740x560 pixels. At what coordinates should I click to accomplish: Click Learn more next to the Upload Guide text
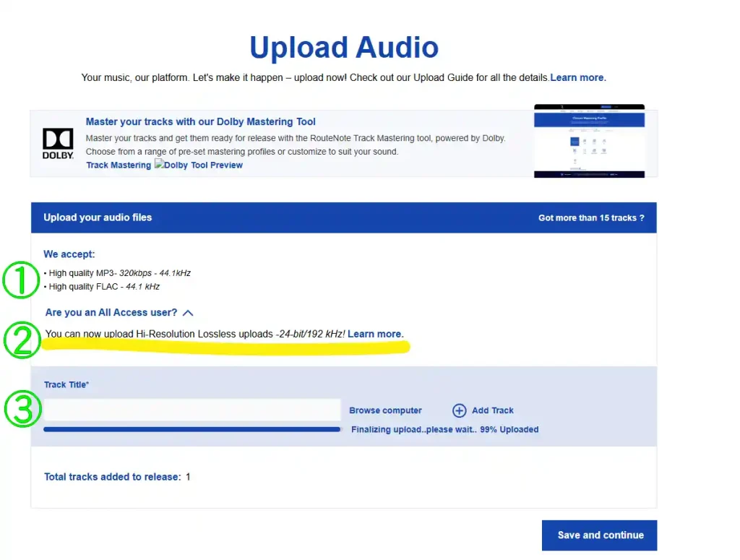tap(577, 77)
